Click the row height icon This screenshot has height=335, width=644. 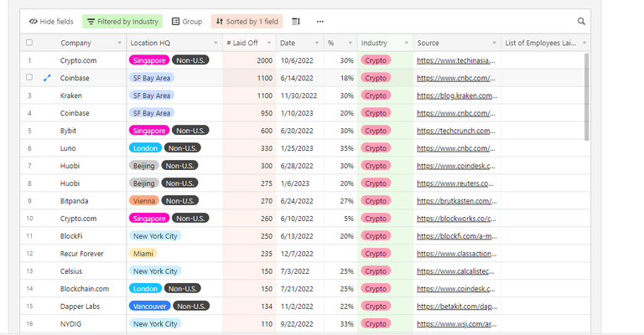tap(296, 21)
